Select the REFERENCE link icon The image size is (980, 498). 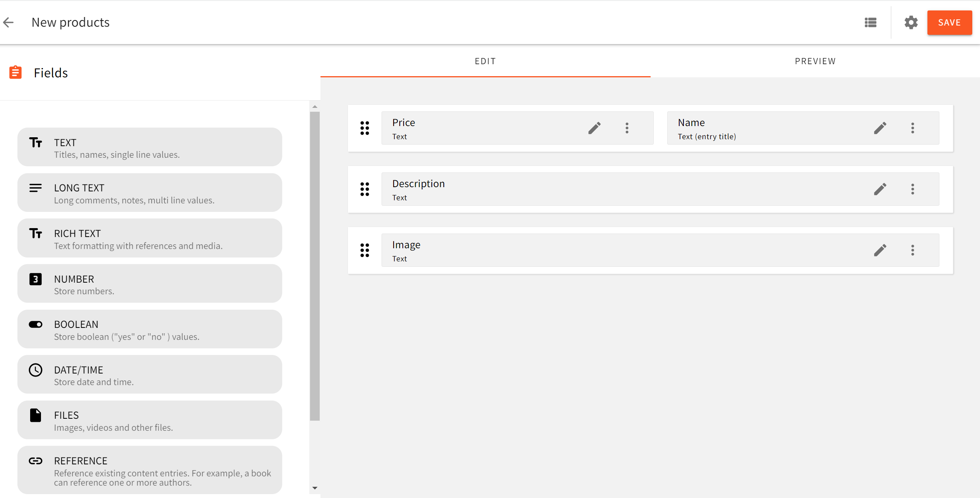(x=36, y=461)
